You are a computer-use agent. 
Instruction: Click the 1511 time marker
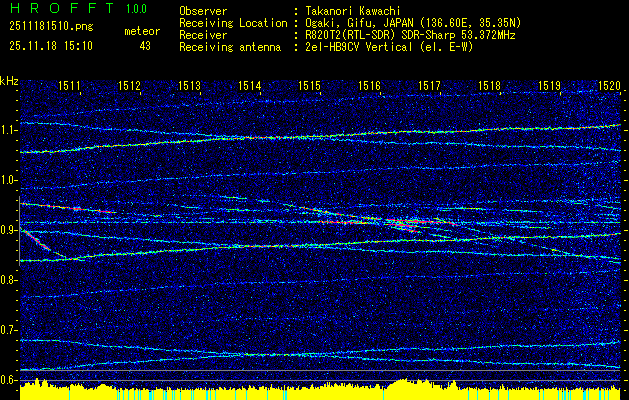point(70,87)
